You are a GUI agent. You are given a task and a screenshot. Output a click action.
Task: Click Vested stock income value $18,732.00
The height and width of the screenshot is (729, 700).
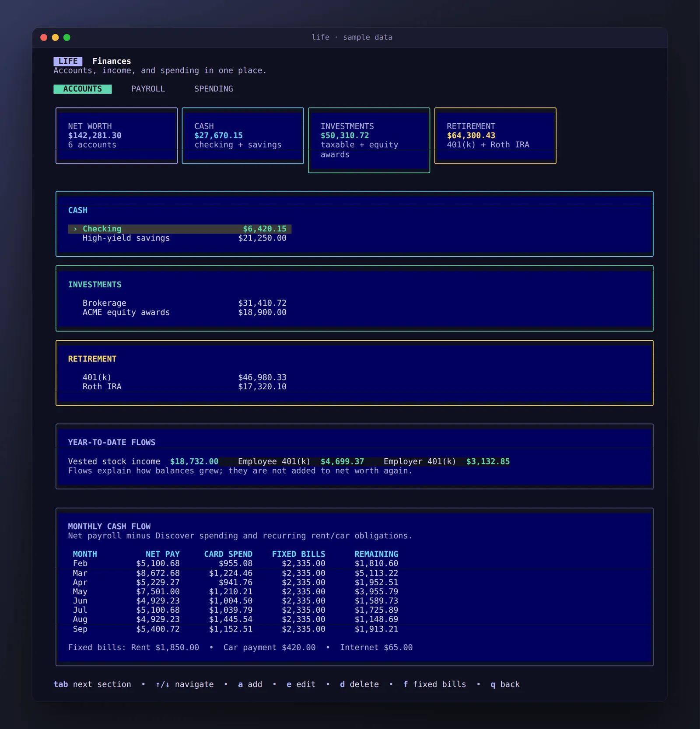194,461
